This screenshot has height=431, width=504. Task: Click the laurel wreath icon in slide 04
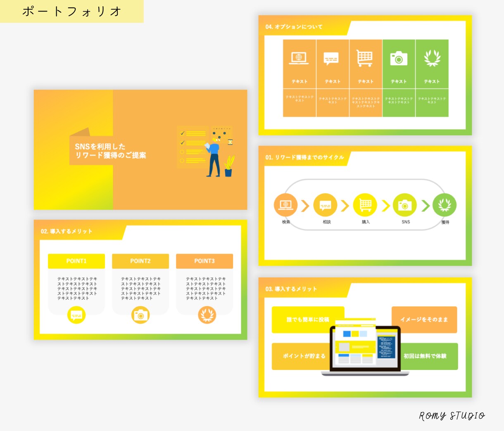tap(432, 58)
